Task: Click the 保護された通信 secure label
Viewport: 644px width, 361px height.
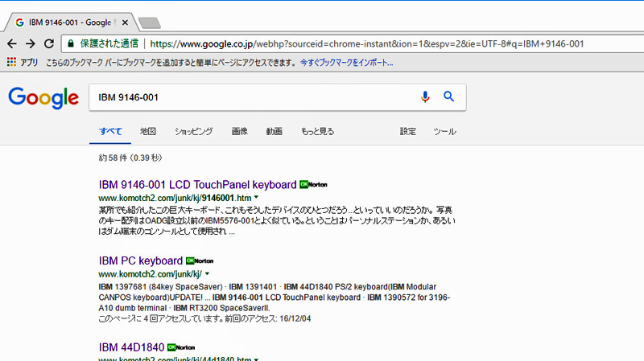Action: (109, 43)
